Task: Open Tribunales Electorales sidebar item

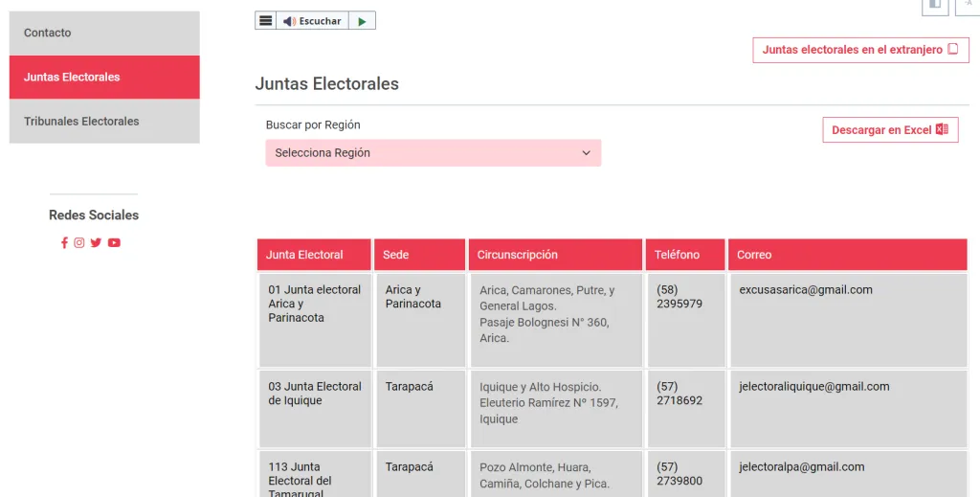Action: (104, 122)
